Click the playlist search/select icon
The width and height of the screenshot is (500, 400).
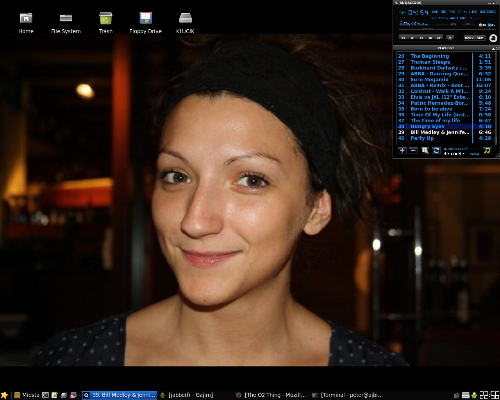click(x=425, y=151)
